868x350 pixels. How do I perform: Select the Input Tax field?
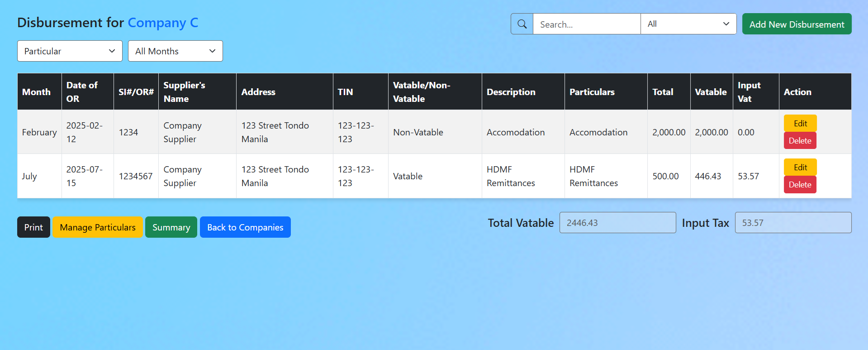click(x=793, y=223)
